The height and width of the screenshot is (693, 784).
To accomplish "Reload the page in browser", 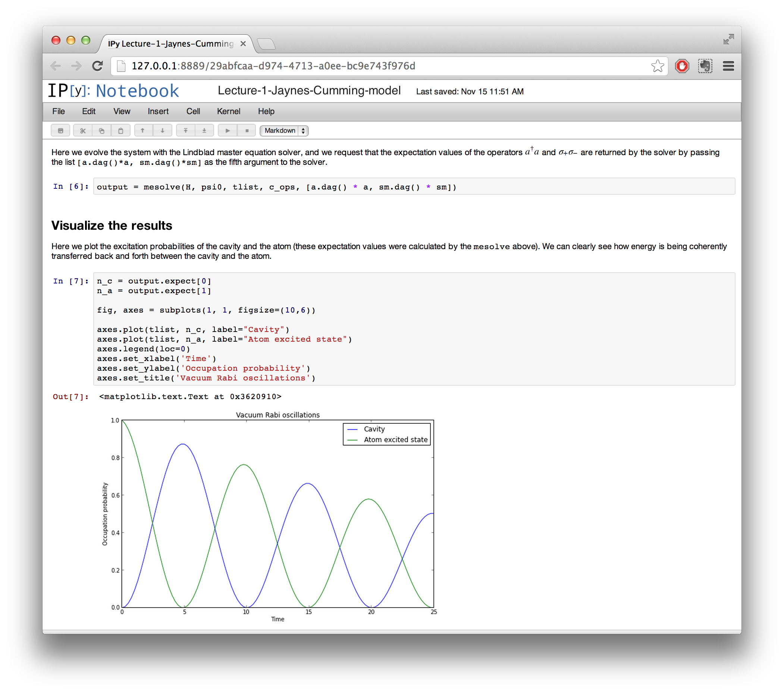I will point(97,66).
